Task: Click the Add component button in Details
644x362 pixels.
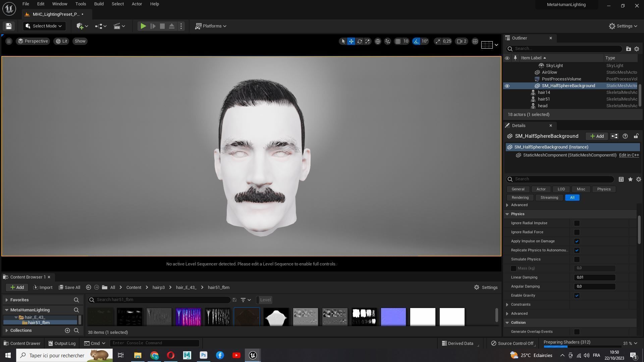Action: 597,136
